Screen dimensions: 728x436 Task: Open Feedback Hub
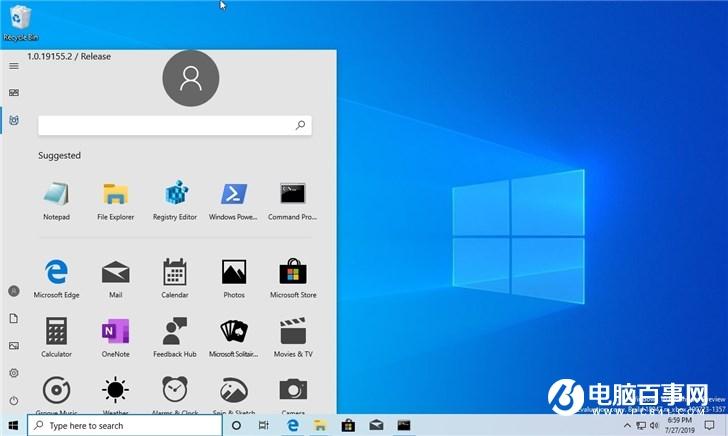tap(175, 338)
